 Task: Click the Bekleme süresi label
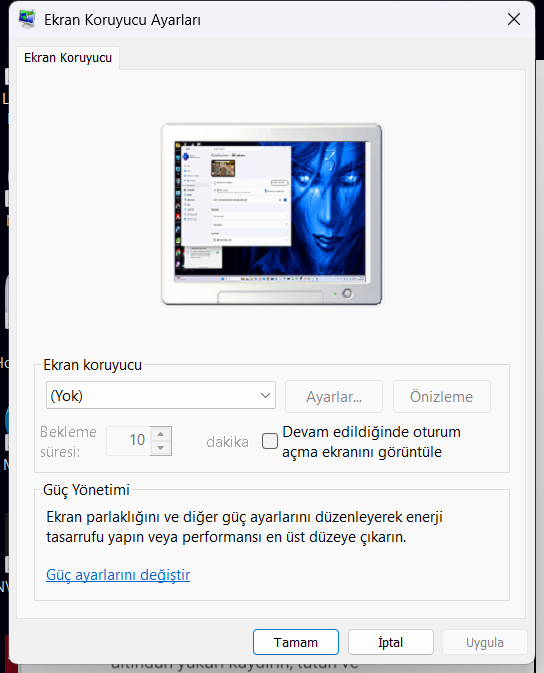68,442
